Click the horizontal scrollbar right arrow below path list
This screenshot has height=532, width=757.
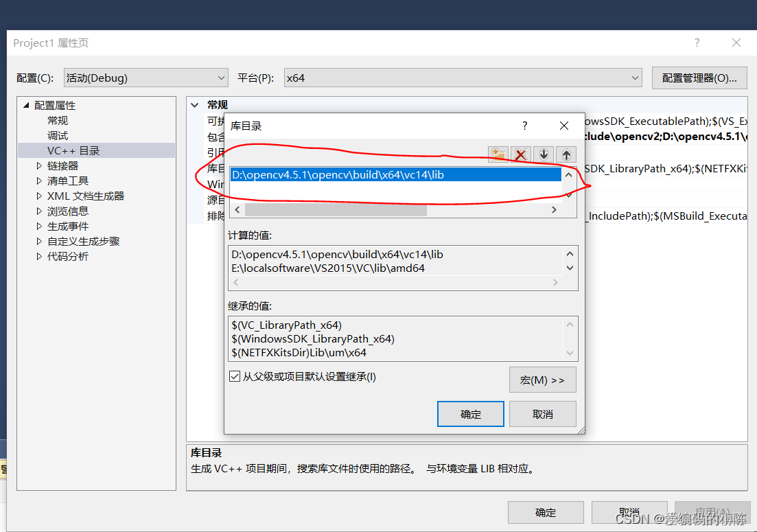[554, 209]
